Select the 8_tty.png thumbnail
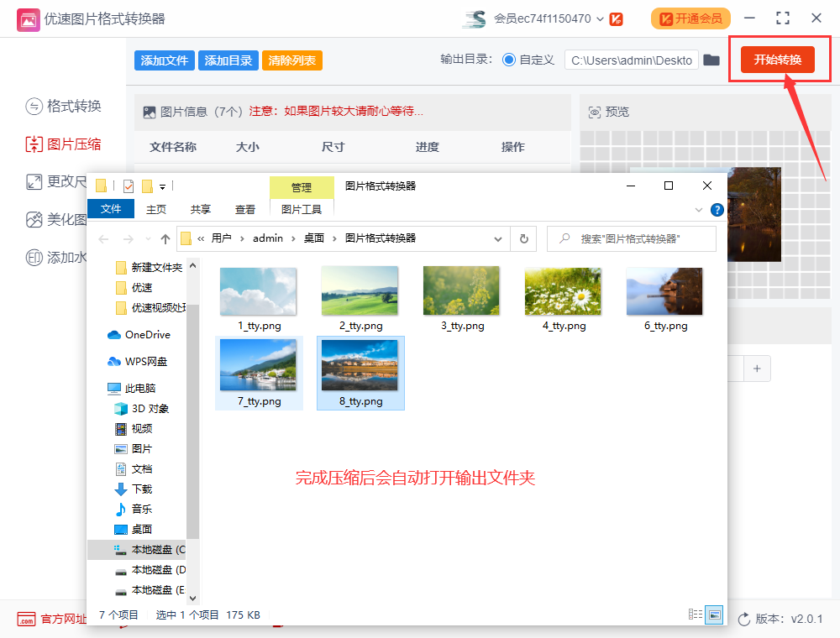The width and height of the screenshot is (840, 638). point(360,372)
